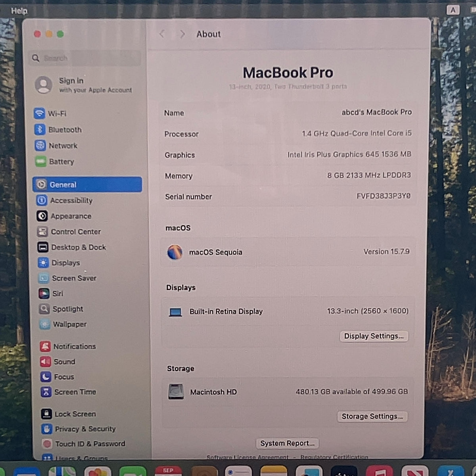
Task: Open Bluetooth settings in sidebar
Action: click(x=58, y=130)
